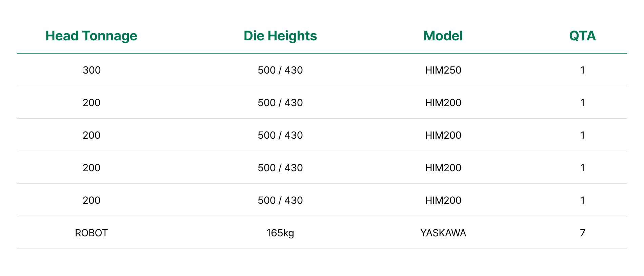Click the QTA value 7

[x=582, y=233]
